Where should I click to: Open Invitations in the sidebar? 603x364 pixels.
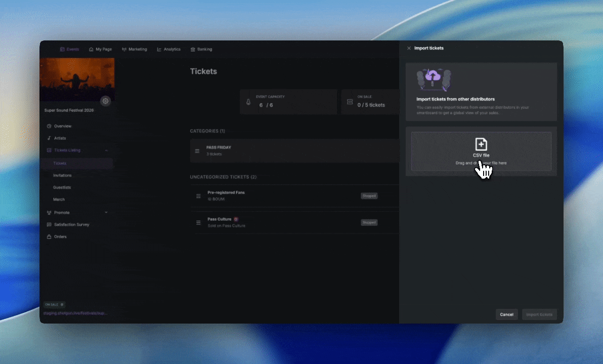click(x=62, y=175)
